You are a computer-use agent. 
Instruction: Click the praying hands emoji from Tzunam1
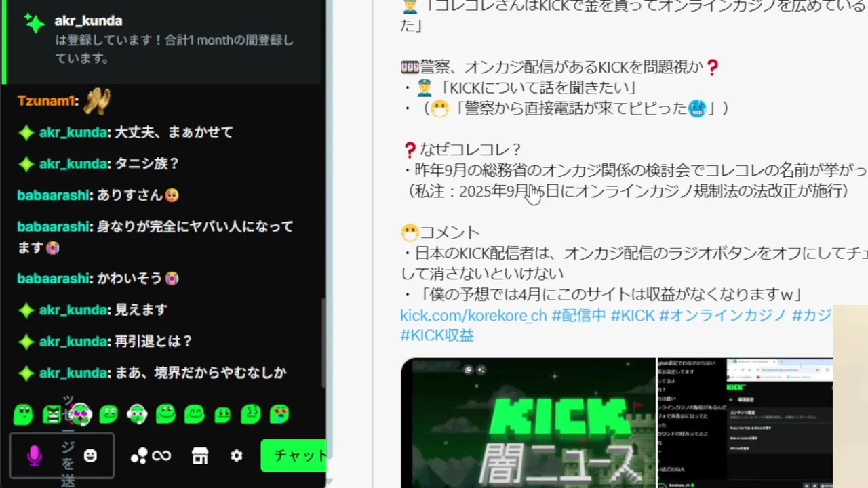tap(96, 102)
